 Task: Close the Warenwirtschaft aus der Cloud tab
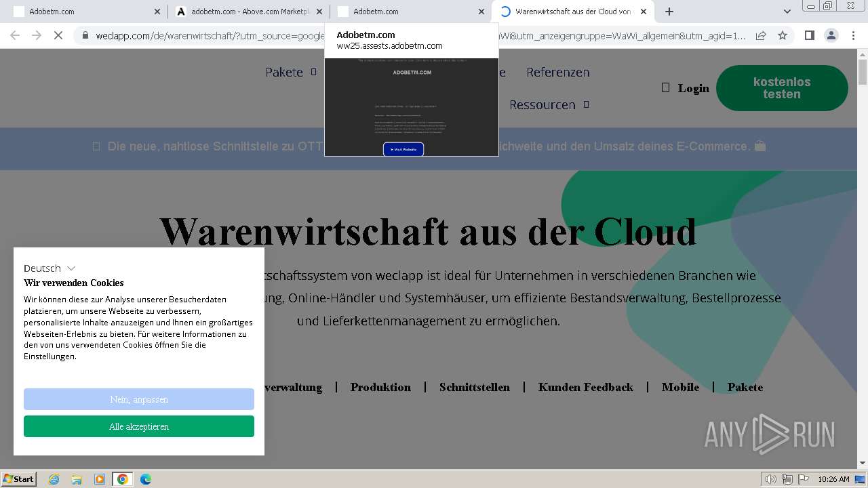click(644, 12)
